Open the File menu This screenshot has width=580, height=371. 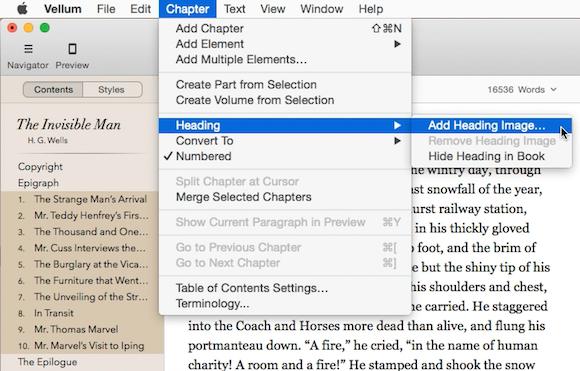point(106,9)
